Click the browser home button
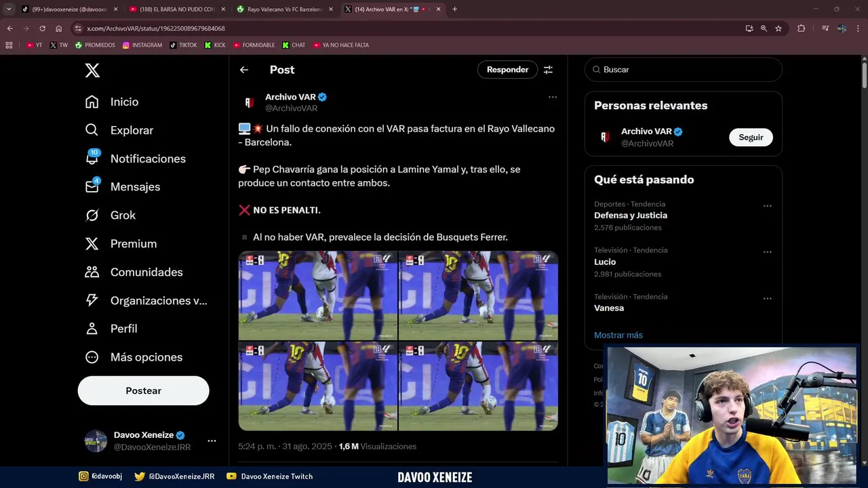868x488 pixels. [x=58, y=28]
